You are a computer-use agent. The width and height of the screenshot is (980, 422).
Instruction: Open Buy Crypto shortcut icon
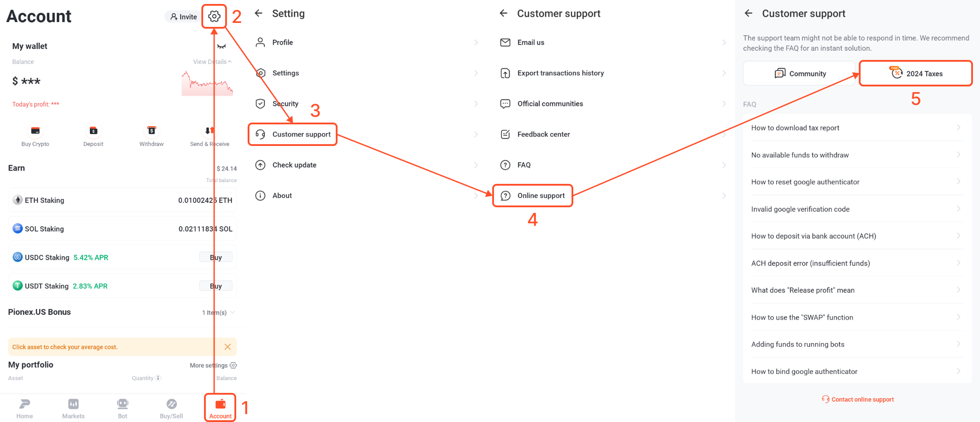35,131
